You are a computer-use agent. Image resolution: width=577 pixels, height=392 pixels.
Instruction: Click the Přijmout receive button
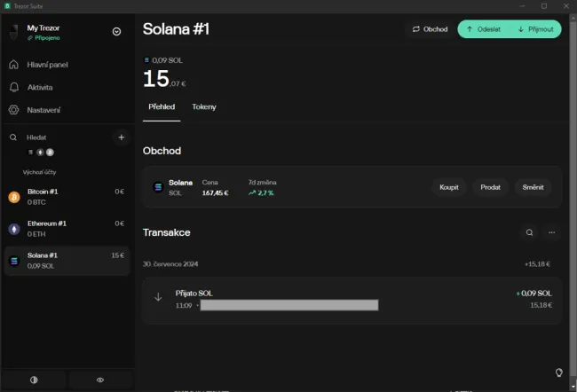[535, 29]
